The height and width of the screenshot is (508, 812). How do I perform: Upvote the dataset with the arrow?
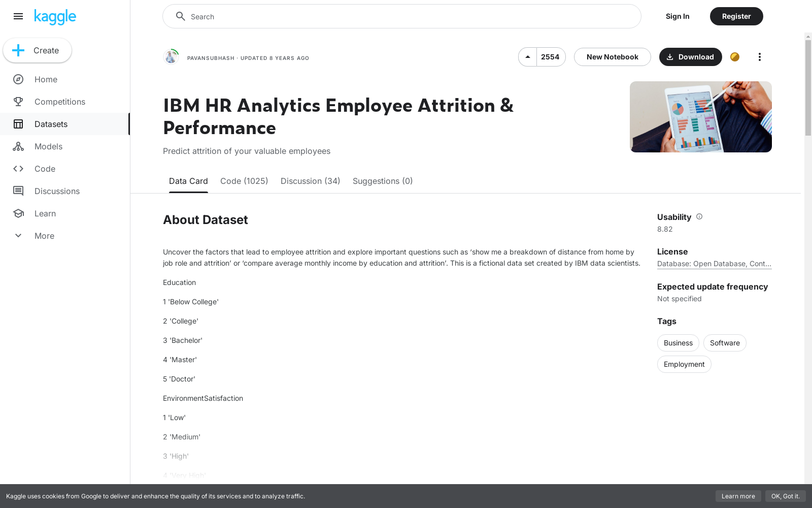(x=528, y=57)
